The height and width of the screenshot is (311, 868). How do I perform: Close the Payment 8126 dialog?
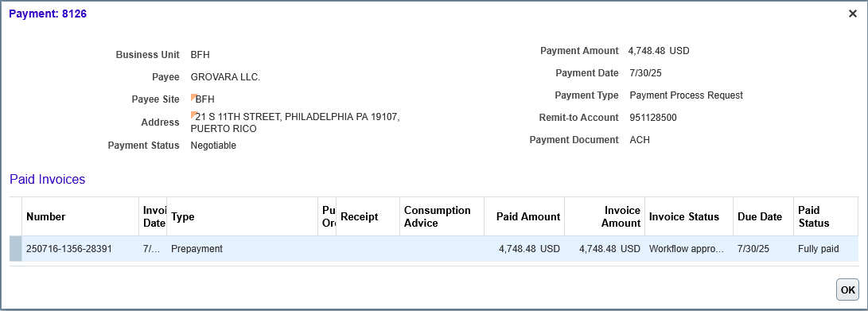pos(853,14)
